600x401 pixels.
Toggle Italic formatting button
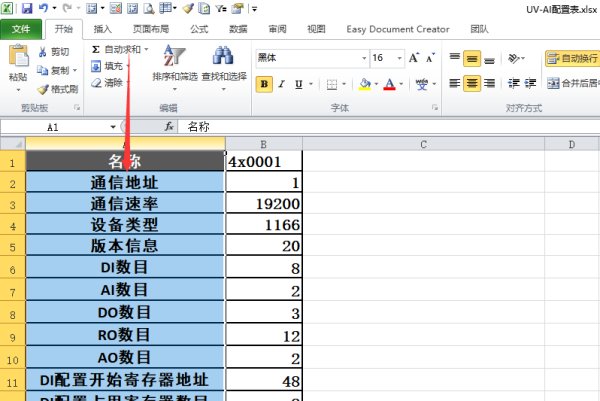(282, 84)
